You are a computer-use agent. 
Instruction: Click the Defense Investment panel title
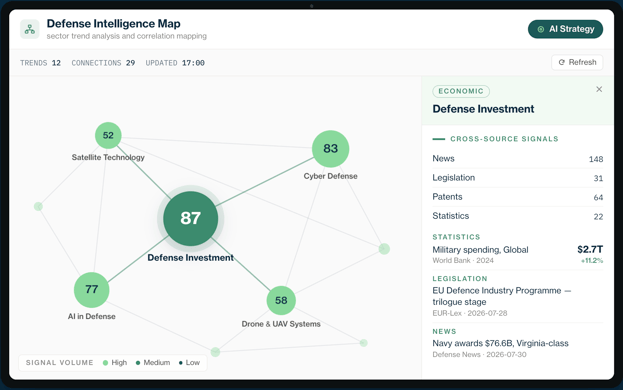click(483, 109)
